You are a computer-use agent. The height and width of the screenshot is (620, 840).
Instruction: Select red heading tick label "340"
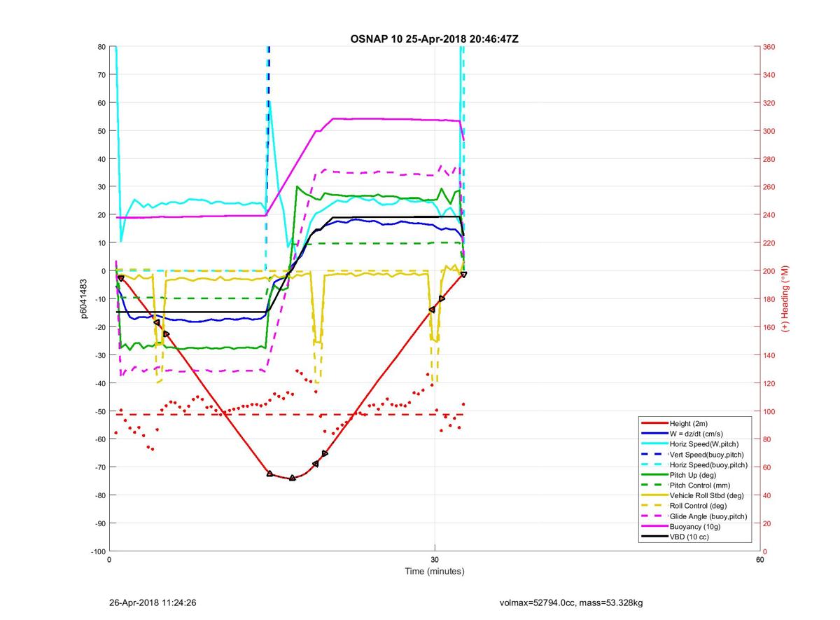click(x=770, y=75)
